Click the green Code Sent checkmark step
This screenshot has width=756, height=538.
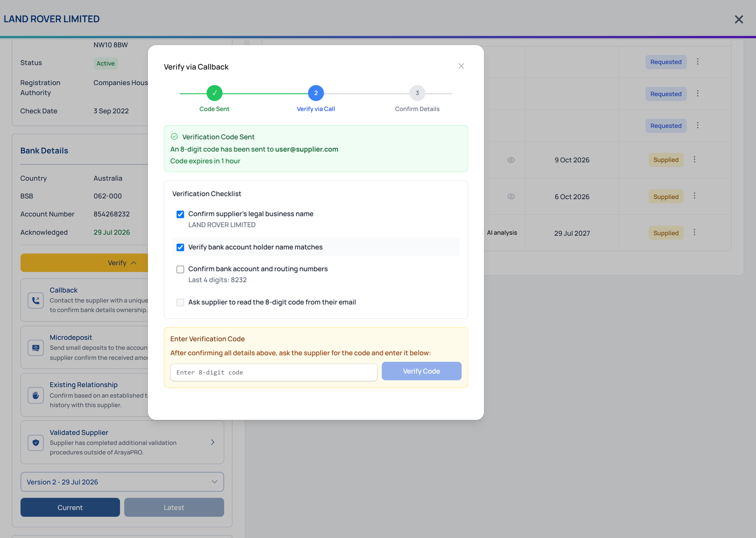[214, 93]
